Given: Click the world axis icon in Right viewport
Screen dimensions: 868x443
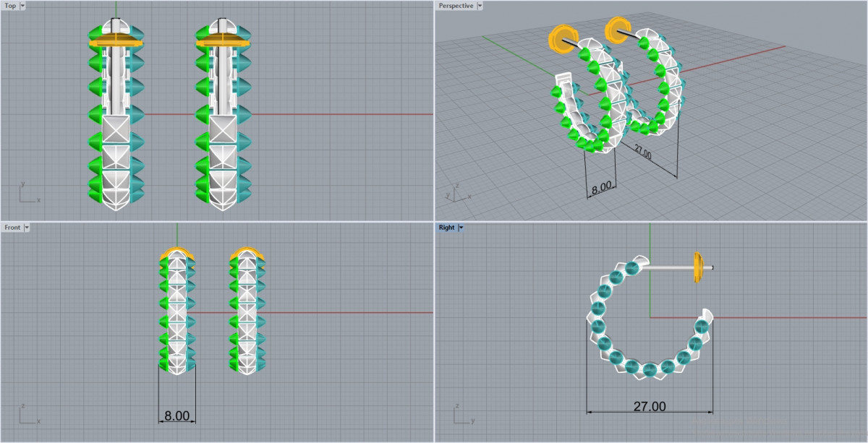Looking at the screenshot, I should tap(461, 415).
